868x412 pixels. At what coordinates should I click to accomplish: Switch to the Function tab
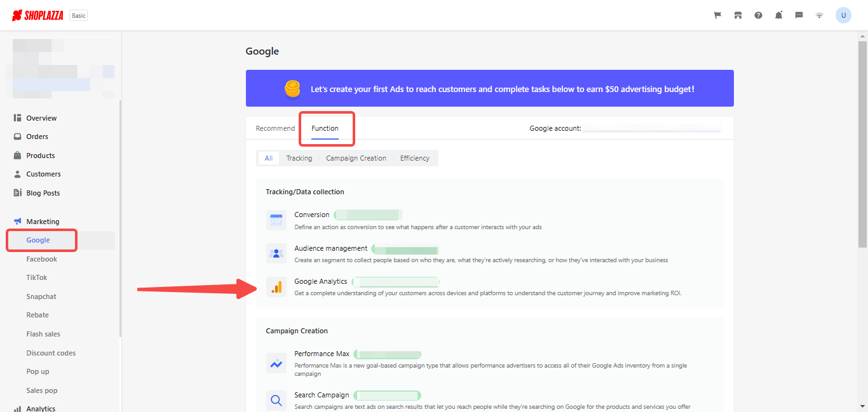click(325, 128)
